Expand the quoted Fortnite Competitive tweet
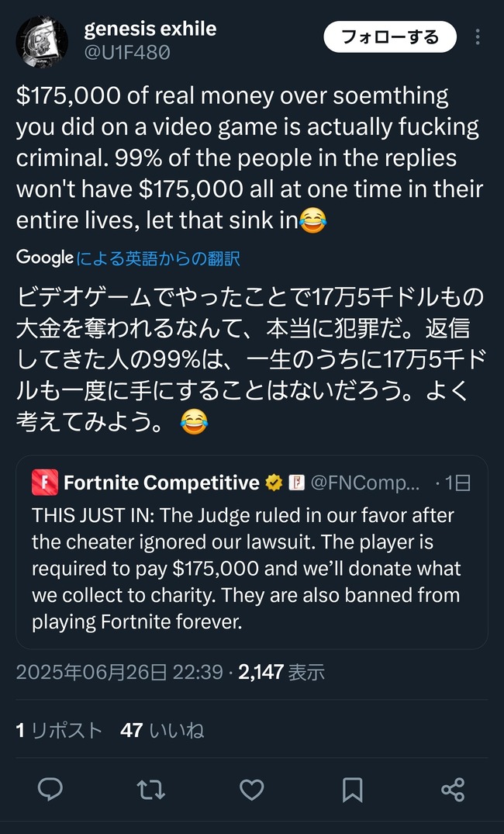504x834 pixels. tap(252, 566)
